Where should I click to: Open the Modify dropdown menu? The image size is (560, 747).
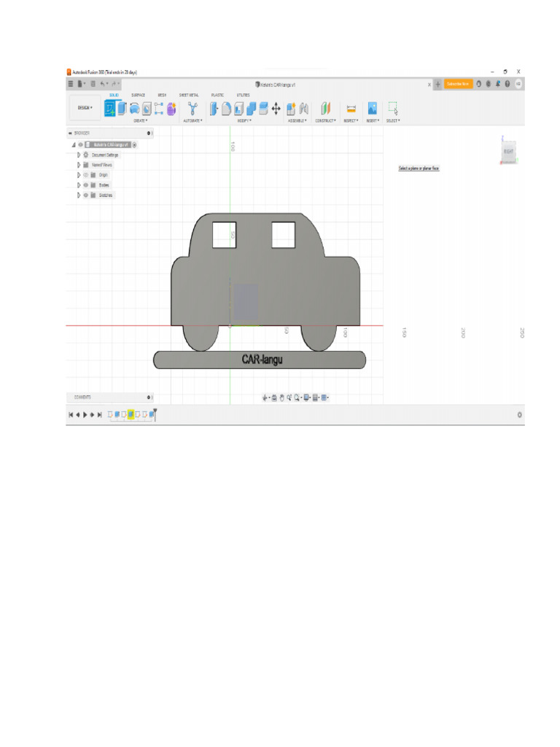click(244, 120)
